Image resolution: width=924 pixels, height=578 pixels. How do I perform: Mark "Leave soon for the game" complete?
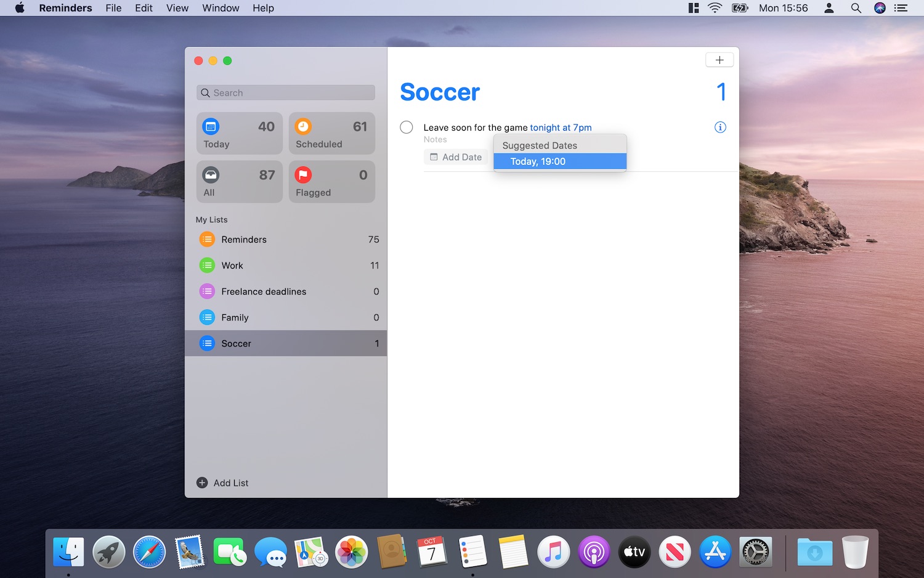point(406,127)
